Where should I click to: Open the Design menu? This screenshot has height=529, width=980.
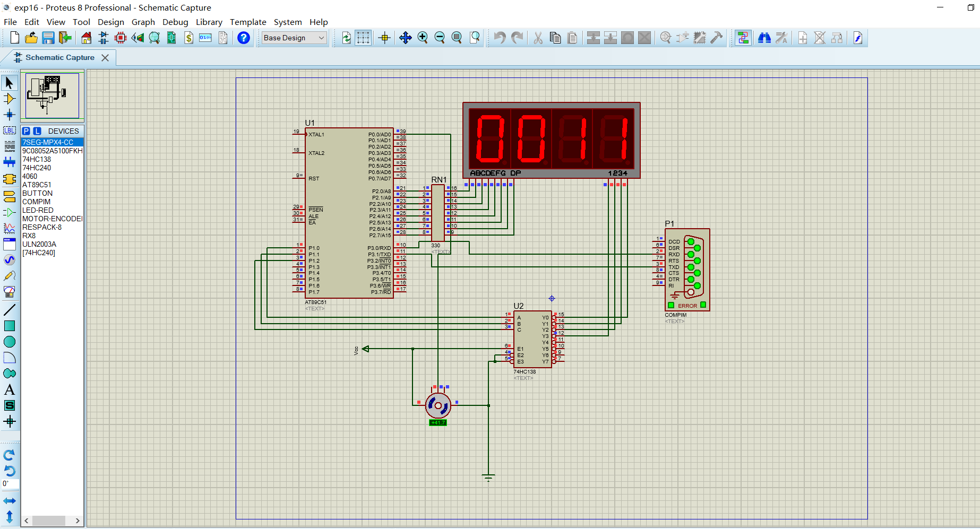coord(111,22)
